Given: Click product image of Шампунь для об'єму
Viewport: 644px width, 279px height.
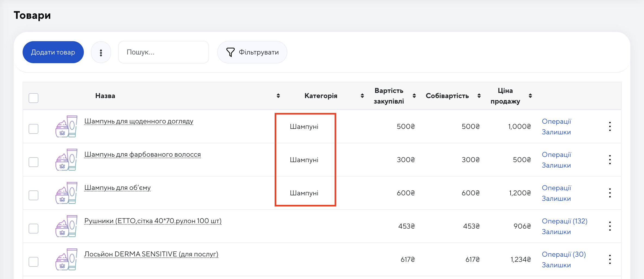Looking at the screenshot, I should pos(66,193).
